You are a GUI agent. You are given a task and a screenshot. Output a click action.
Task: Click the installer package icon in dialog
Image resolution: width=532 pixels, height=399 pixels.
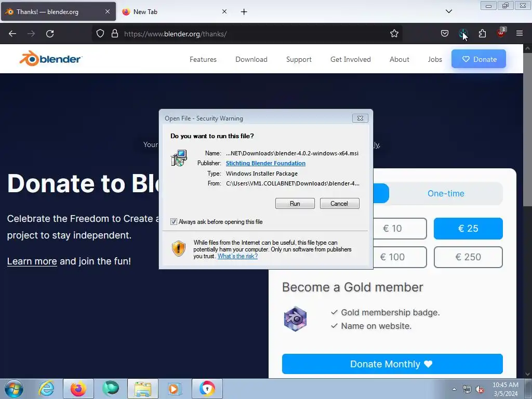(179, 158)
